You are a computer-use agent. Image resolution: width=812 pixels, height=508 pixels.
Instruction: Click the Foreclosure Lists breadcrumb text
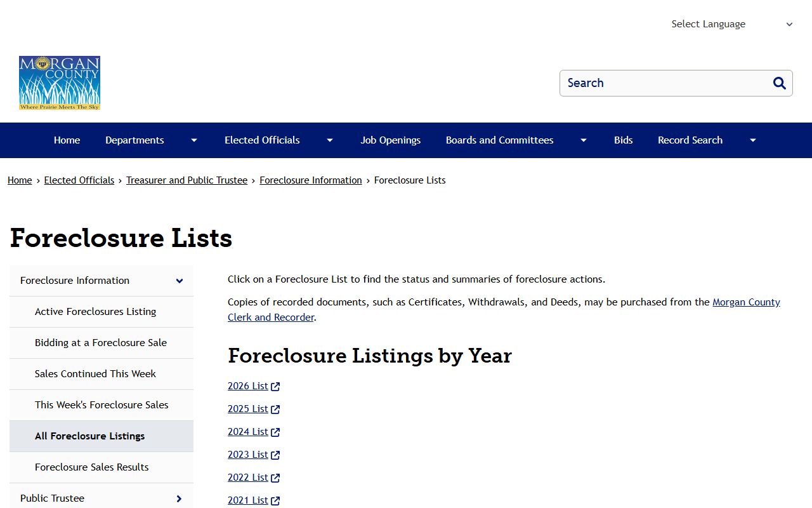click(x=410, y=180)
